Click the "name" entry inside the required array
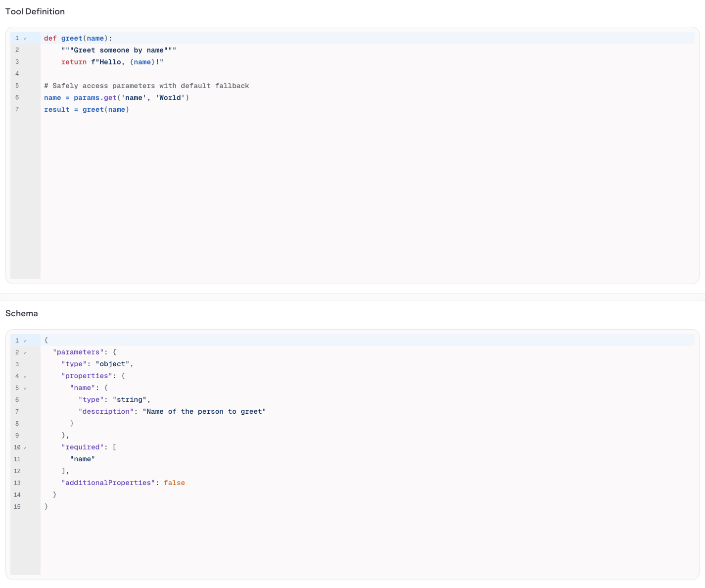The height and width of the screenshot is (588, 705). [82, 459]
